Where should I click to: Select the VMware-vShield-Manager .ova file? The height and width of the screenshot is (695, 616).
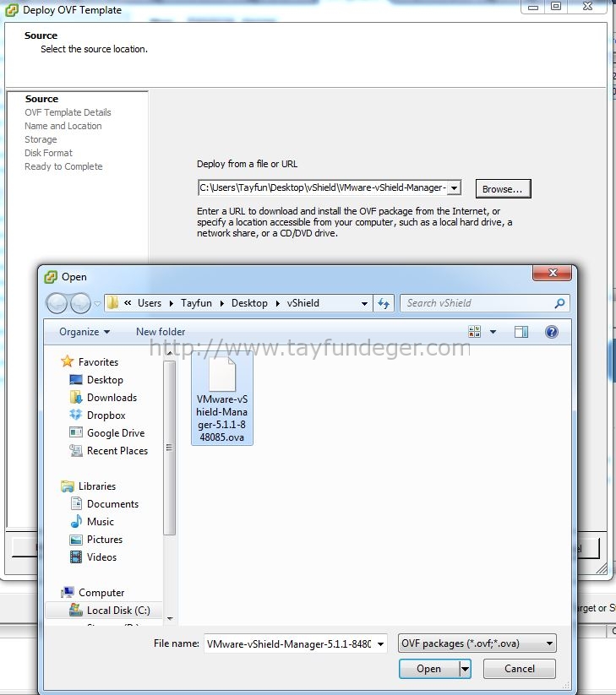[x=222, y=399]
